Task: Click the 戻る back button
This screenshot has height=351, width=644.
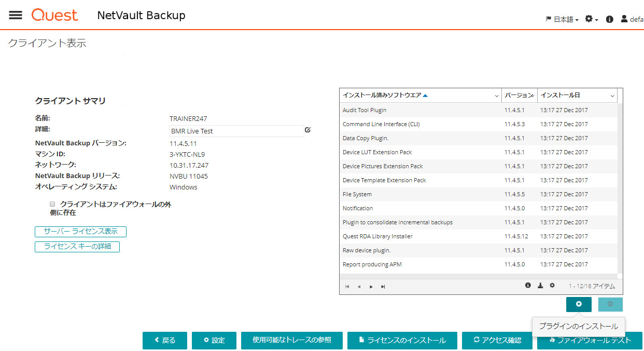Action: 165,341
